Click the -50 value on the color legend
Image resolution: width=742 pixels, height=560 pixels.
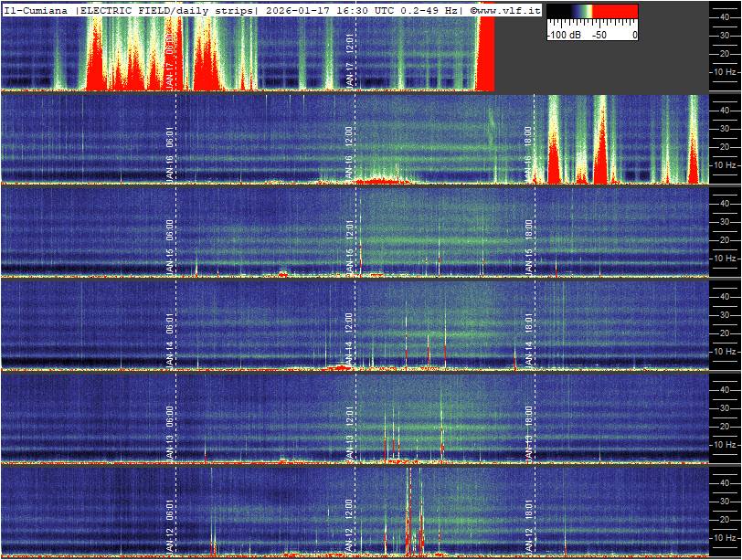(x=599, y=35)
